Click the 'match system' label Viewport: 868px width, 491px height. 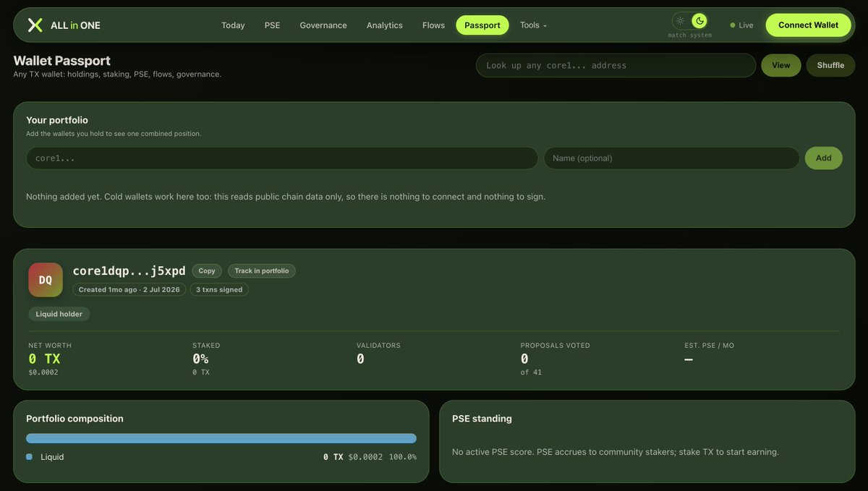pos(689,35)
